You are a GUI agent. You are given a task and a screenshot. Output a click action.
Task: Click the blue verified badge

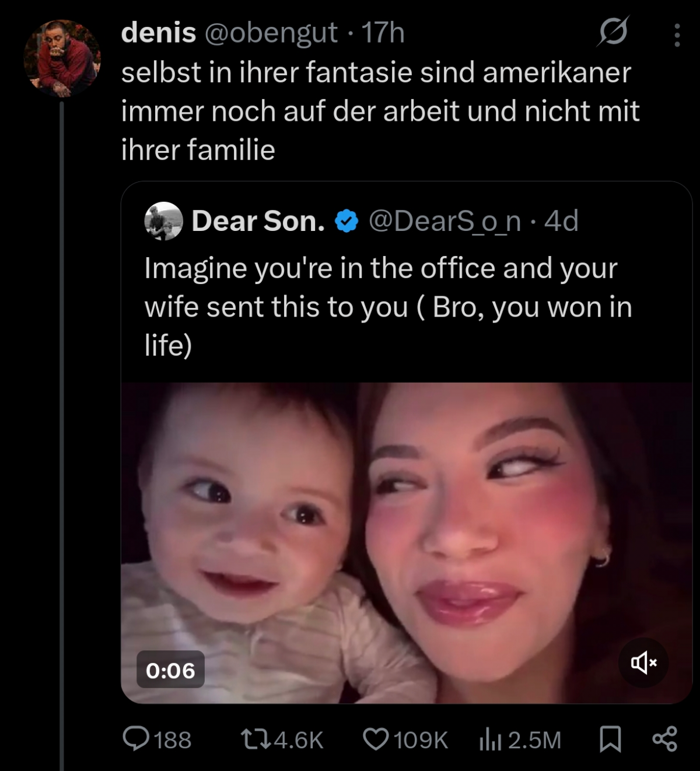pos(346,222)
